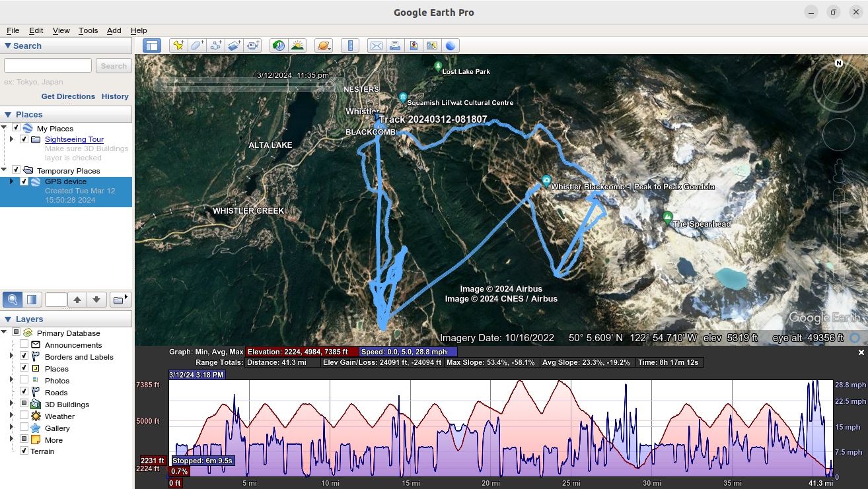Select the Add Polygon tool
The image size is (868, 489).
point(197,46)
